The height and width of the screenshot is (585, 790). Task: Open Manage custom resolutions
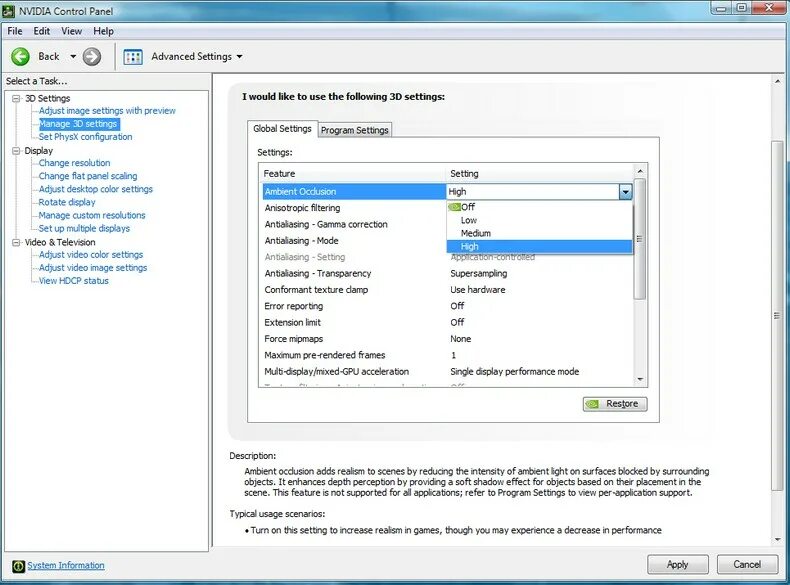click(x=92, y=215)
